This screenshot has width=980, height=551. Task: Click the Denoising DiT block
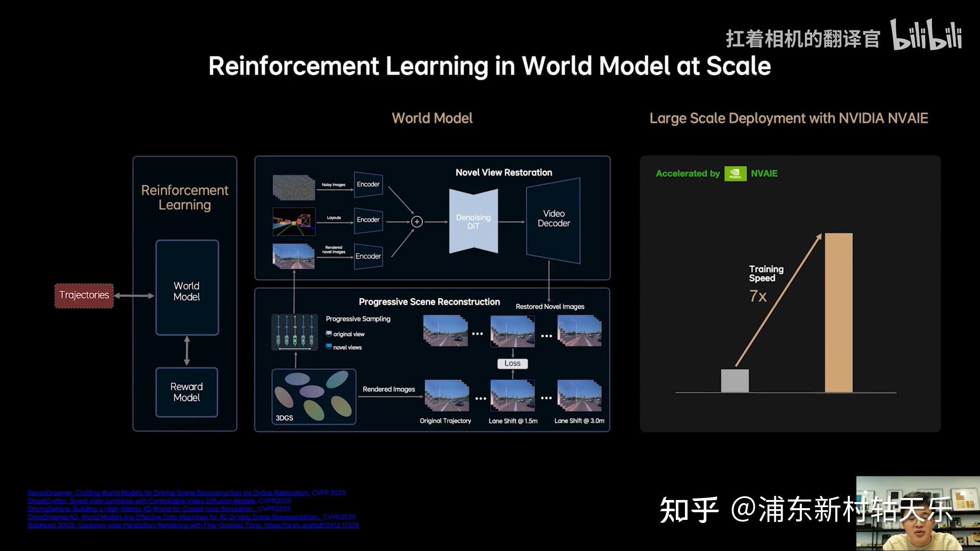473,221
